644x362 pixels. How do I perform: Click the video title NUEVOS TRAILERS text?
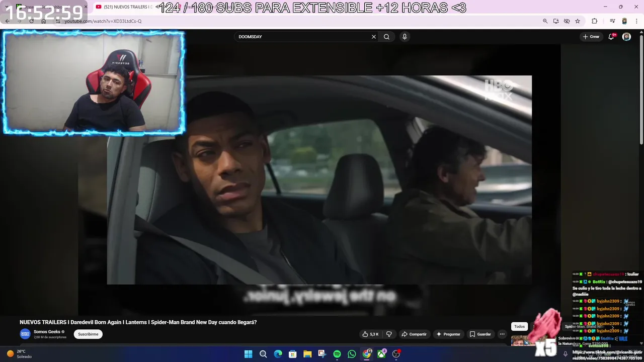coord(138,322)
